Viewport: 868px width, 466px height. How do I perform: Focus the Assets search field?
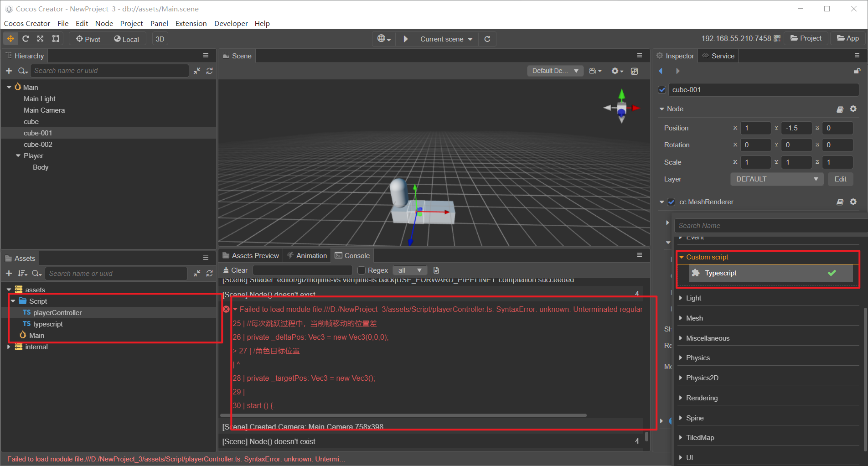pyautogui.click(x=117, y=274)
